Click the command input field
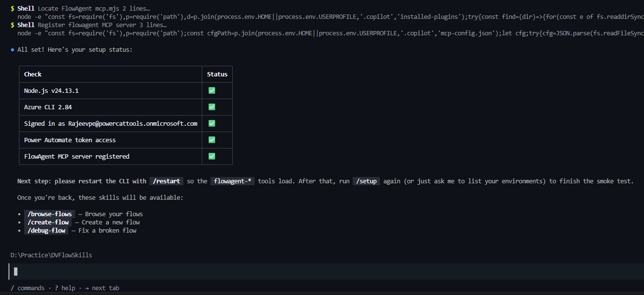Screen dimensions: 644x295 pos(327,271)
